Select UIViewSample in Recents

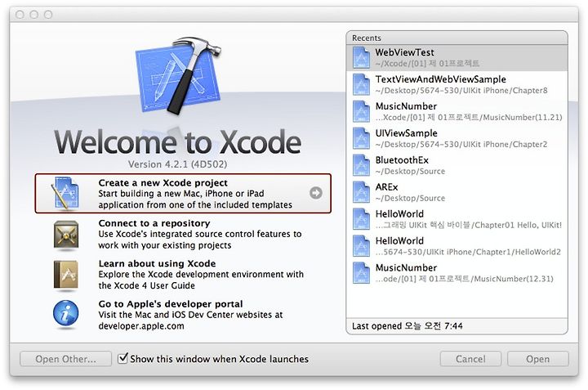click(x=457, y=139)
